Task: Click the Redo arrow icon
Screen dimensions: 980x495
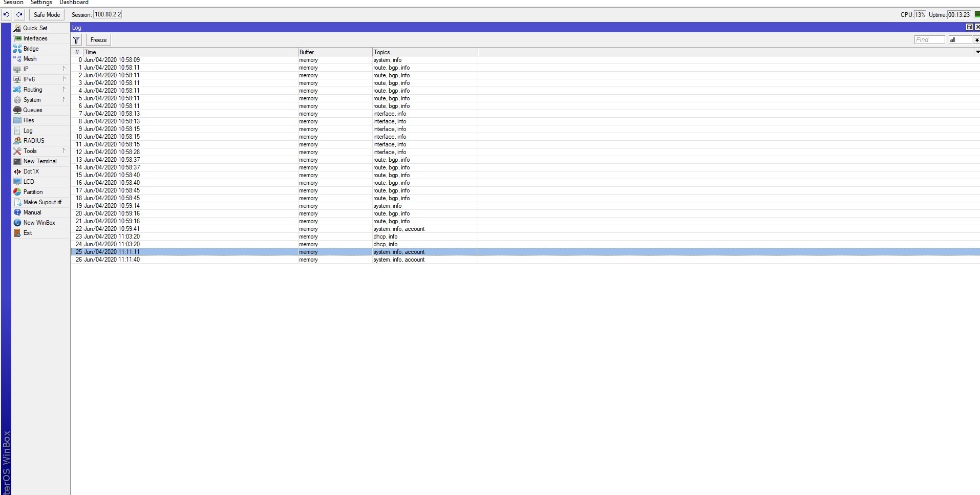Action: point(19,15)
